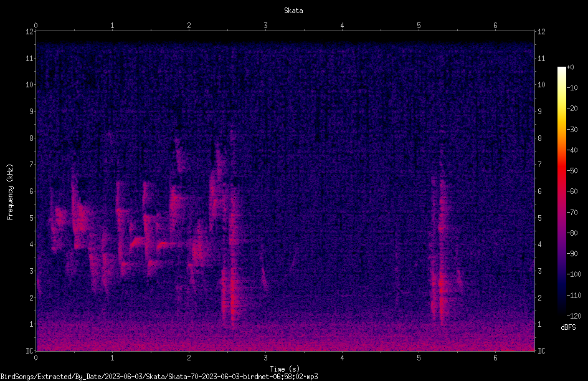Click the 1 second tick on bottom axis
588x381 pixels.
(x=112, y=358)
